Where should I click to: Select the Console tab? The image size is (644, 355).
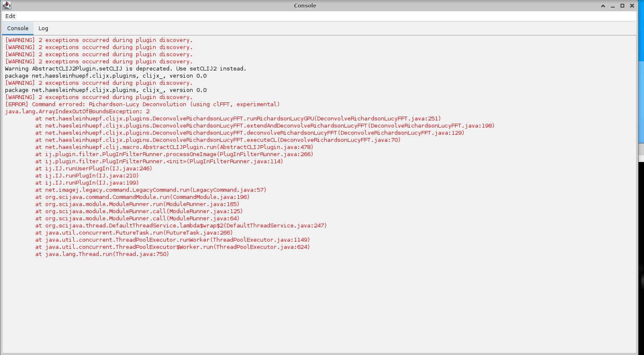point(17,28)
